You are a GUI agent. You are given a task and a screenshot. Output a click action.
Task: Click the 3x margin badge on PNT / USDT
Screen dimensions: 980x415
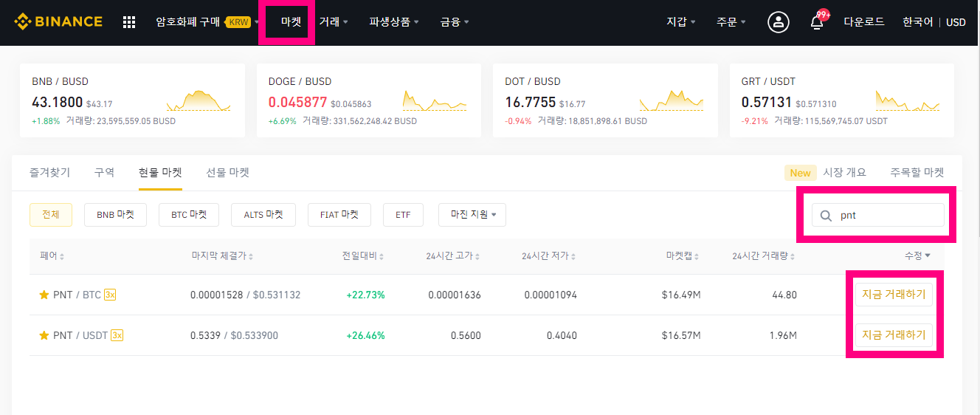(x=117, y=335)
